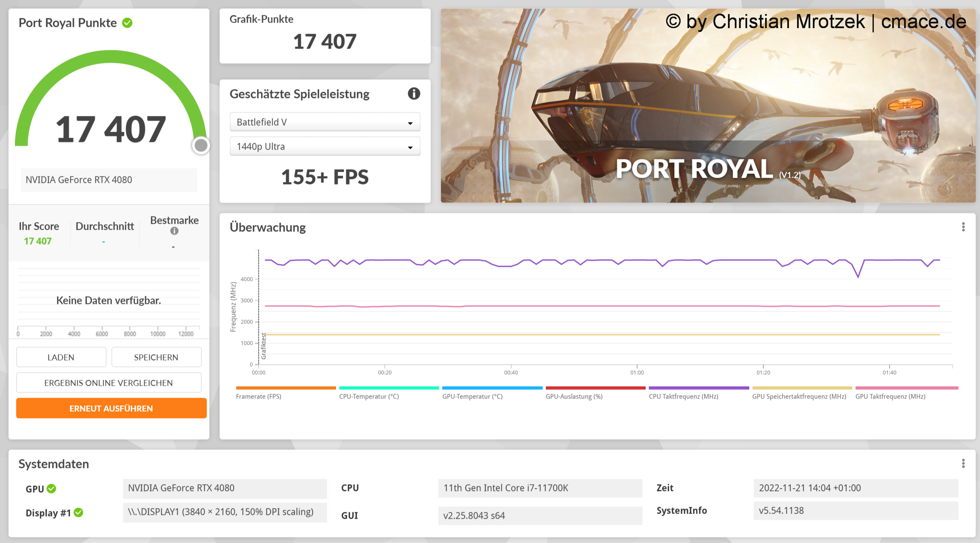Click the Port Royal banner image

point(708,106)
